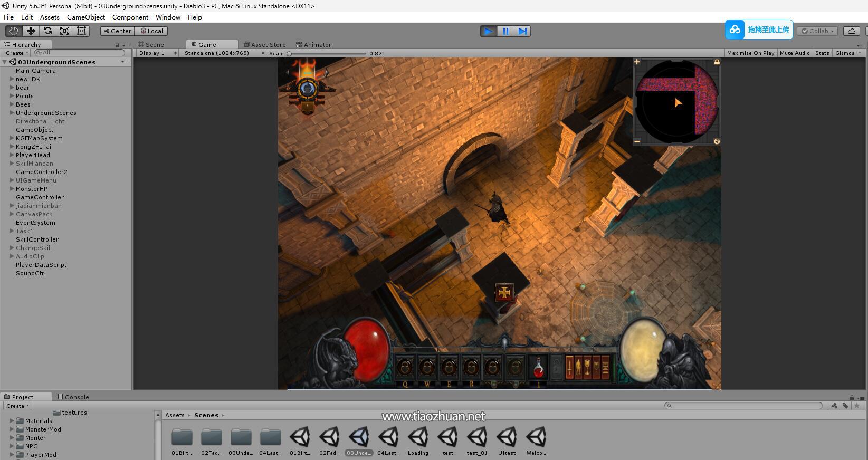
Task: Open the Assets menu
Action: tap(50, 17)
